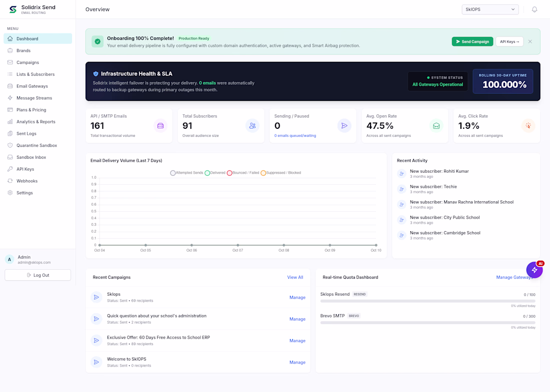Open the notifications bell icon
The width and height of the screenshot is (550, 392).
[534, 9]
